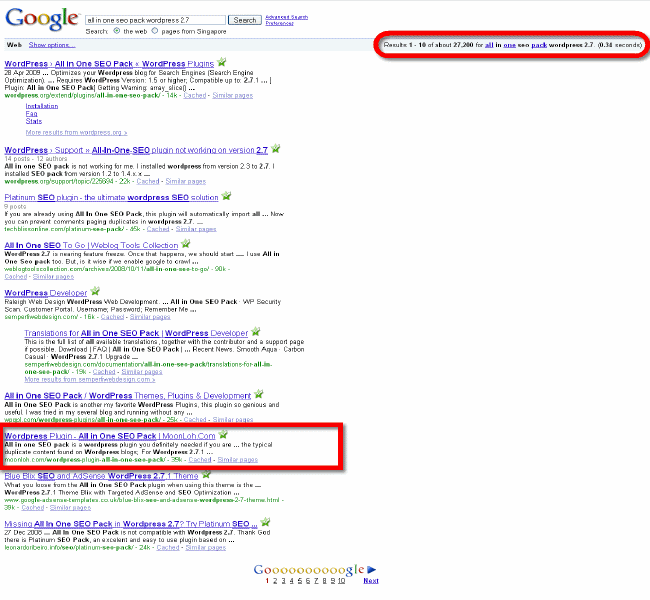The width and height of the screenshot is (650, 600).
Task: Click the blue next-page arrow icon
Action: pos(371,570)
